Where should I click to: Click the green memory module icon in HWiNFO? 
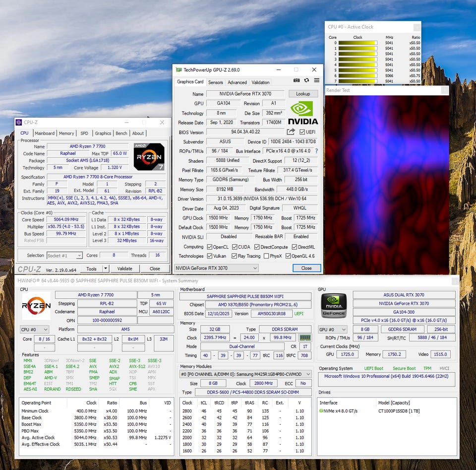(305, 337)
